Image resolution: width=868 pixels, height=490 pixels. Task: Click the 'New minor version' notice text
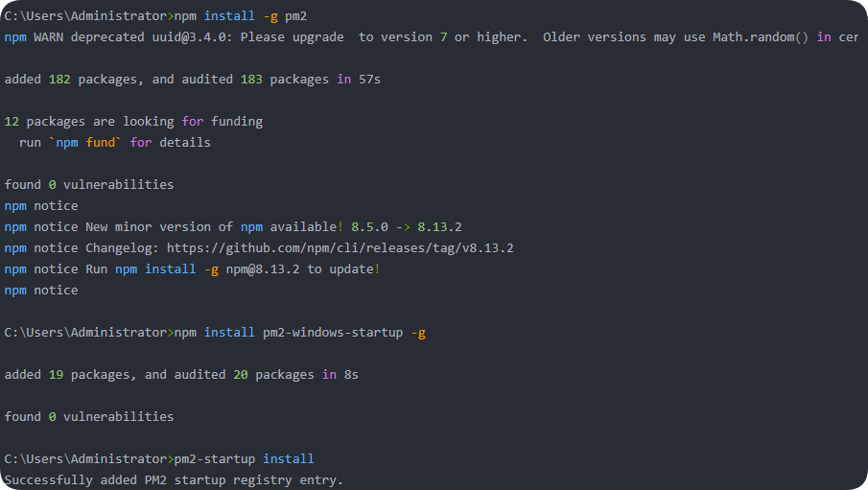click(149, 227)
